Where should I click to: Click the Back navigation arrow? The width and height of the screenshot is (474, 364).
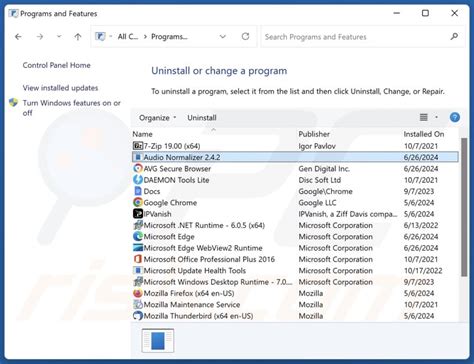point(18,37)
